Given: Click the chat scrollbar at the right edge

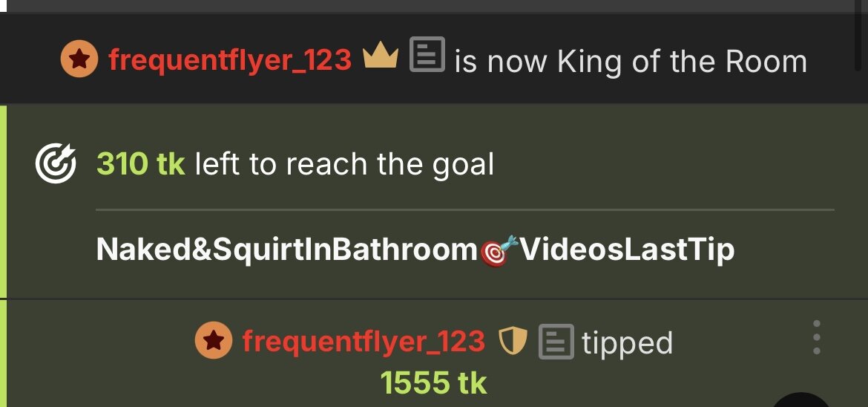Looking at the screenshot, I should [x=858, y=34].
